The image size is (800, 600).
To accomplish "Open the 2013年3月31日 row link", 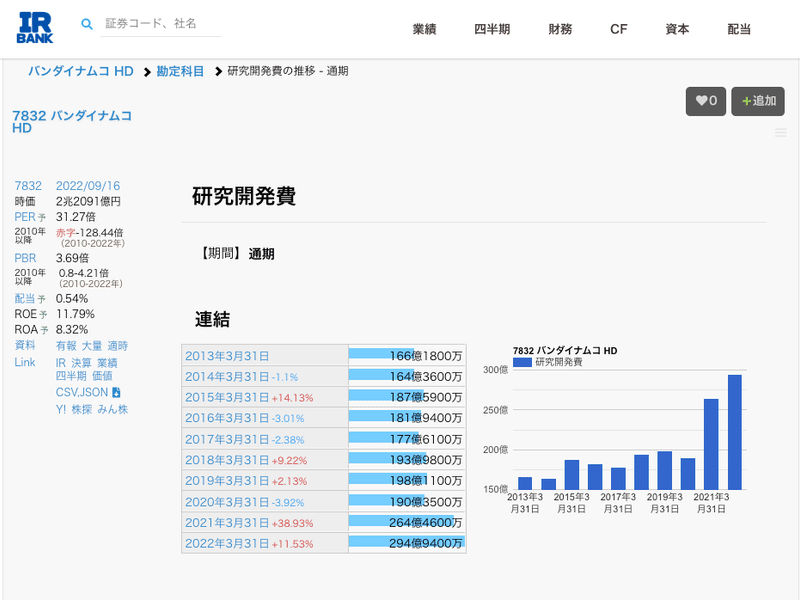I will click(227, 356).
